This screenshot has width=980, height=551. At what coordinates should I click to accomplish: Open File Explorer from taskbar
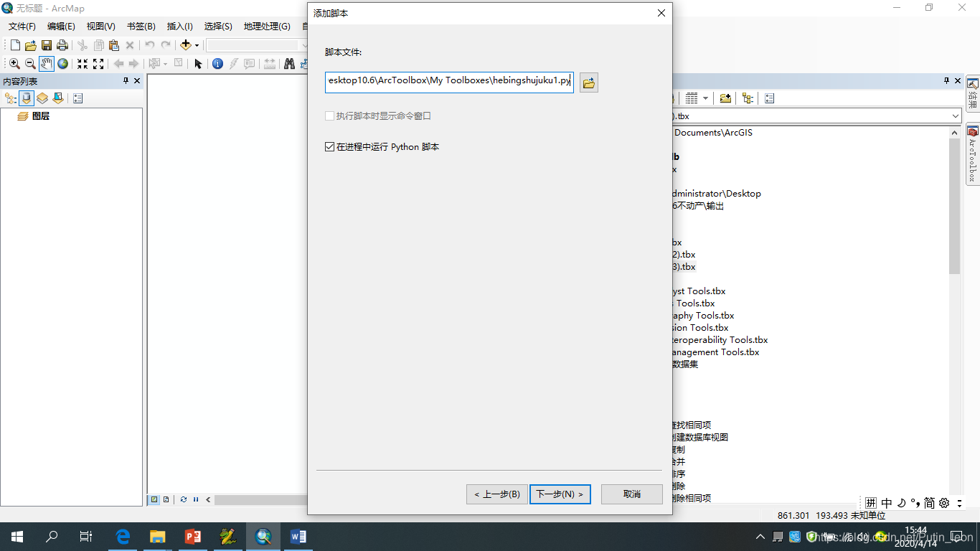[158, 536]
